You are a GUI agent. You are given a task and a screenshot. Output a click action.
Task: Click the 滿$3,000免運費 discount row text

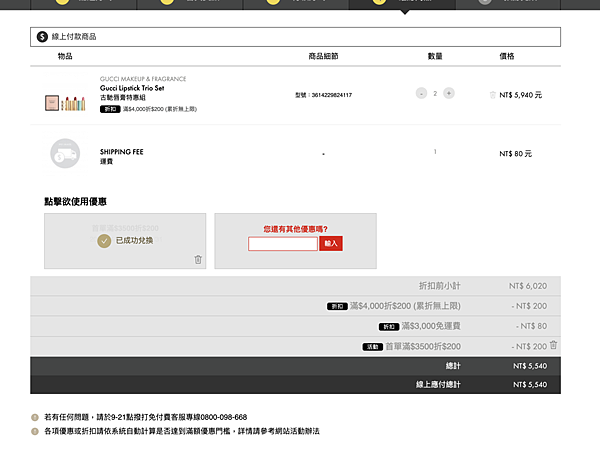click(430, 326)
